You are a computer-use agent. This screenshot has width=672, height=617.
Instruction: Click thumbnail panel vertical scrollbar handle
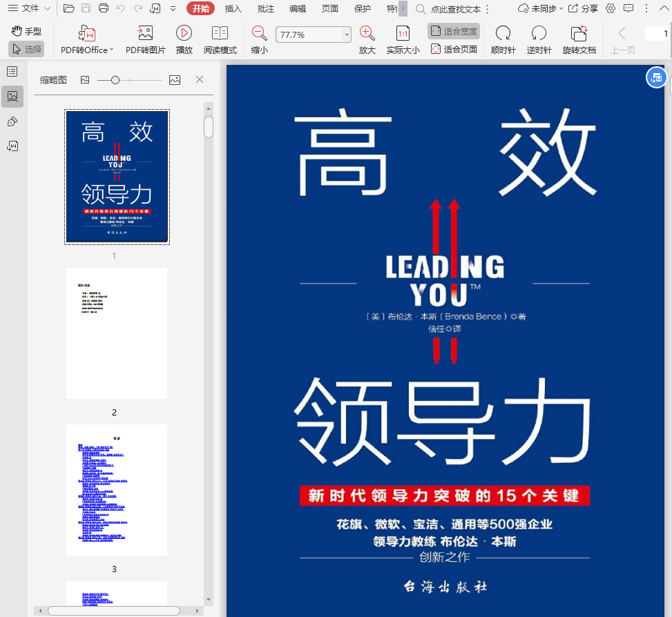click(209, 127)
